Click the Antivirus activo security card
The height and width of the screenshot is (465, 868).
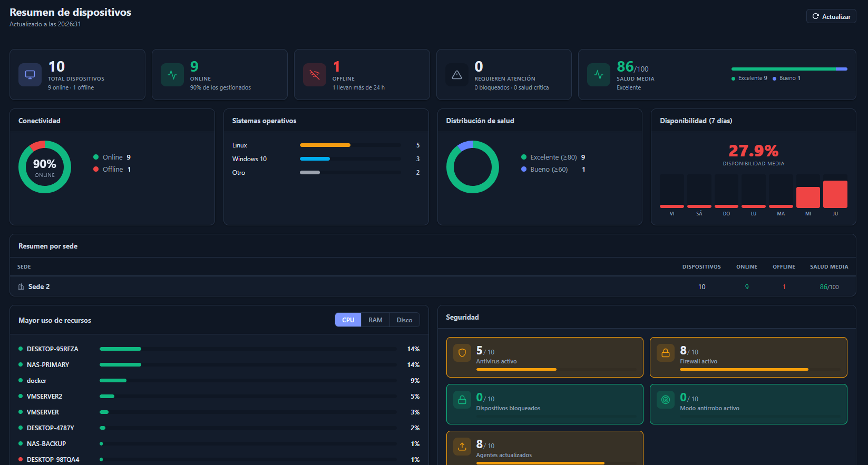pyautogui.click(x=545, y=357)
